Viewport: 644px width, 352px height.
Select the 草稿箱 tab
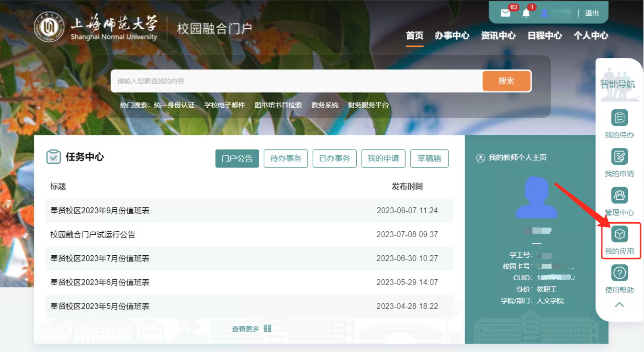click(x=429, y=159)
